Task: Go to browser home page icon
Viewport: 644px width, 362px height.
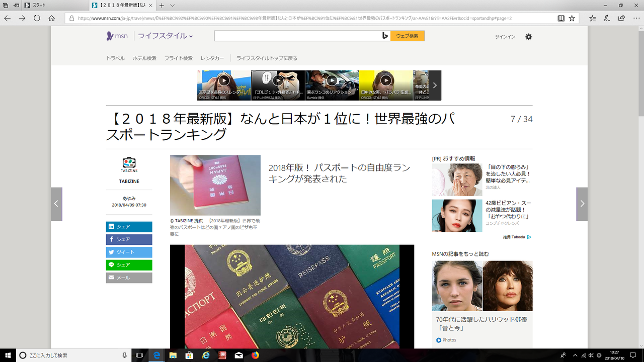Action: tap(51, 18)
